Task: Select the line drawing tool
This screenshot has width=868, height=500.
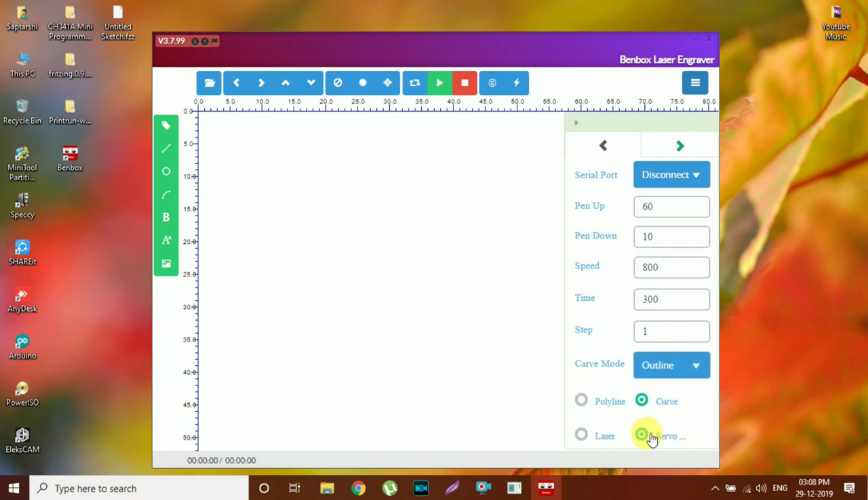Action: (x=166, y=148)
